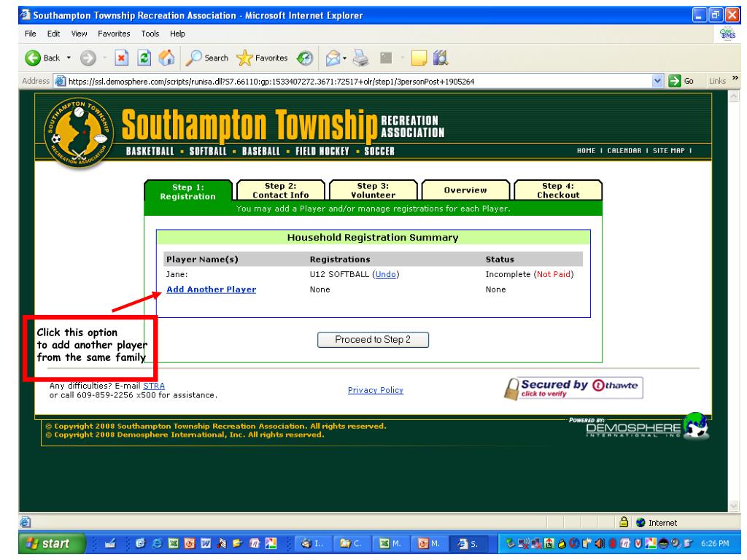
Task: Open the Windows start button
Action: coord(52,542)
